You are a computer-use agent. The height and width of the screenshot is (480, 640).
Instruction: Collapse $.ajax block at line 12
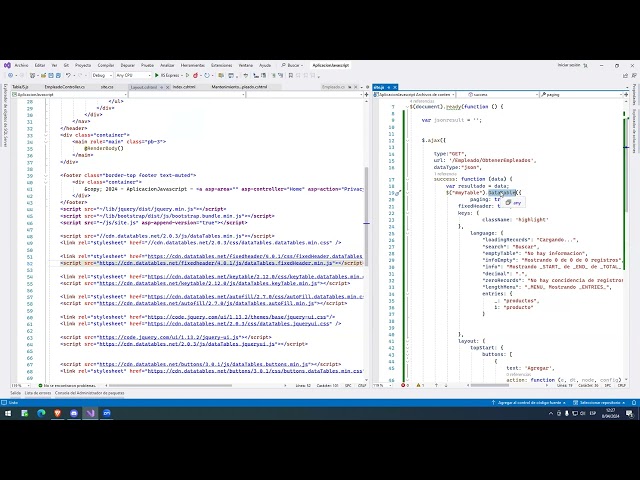click(407, 140)
